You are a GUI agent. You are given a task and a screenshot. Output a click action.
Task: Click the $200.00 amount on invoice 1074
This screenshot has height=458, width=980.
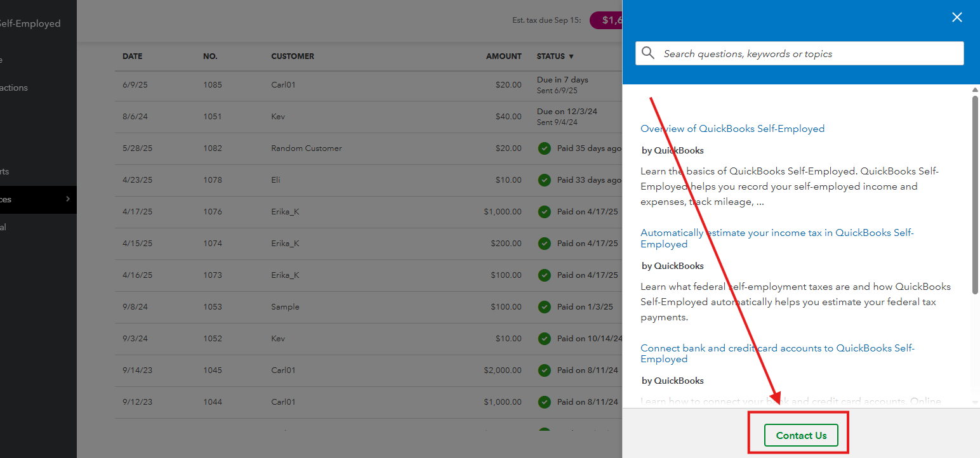click(506, 244)
